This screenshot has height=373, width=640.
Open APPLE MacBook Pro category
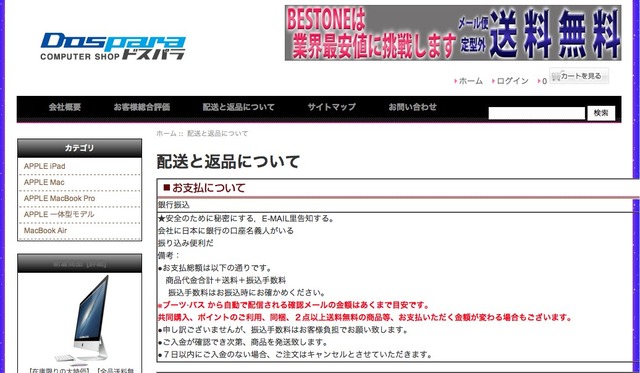[60, 198]
